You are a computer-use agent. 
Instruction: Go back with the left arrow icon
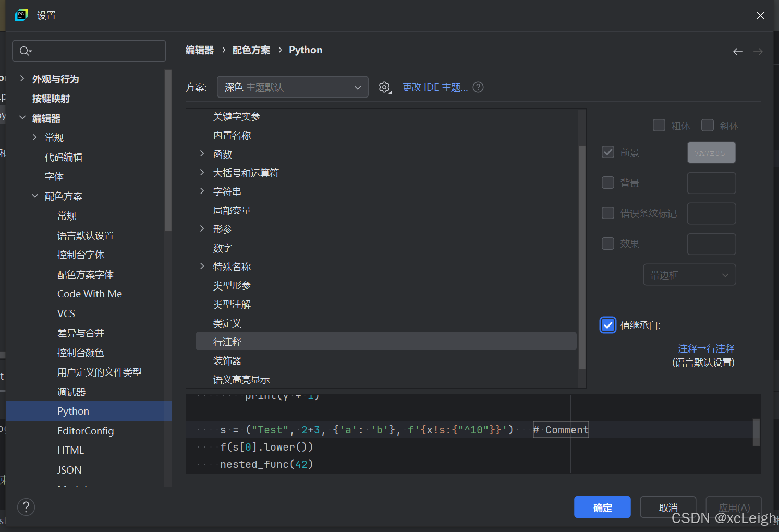(x=738, y=51)
